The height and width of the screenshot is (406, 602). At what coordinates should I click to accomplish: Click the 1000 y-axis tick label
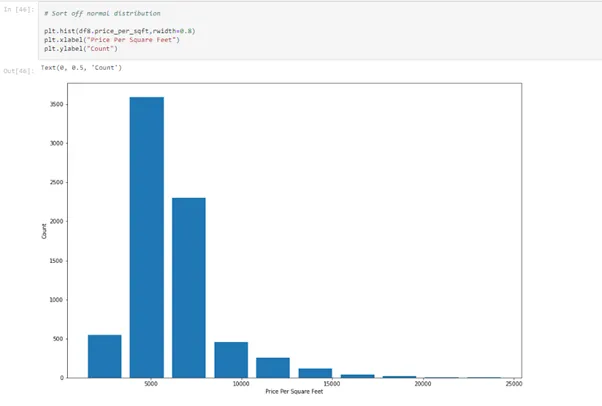[x=56, y=300]
